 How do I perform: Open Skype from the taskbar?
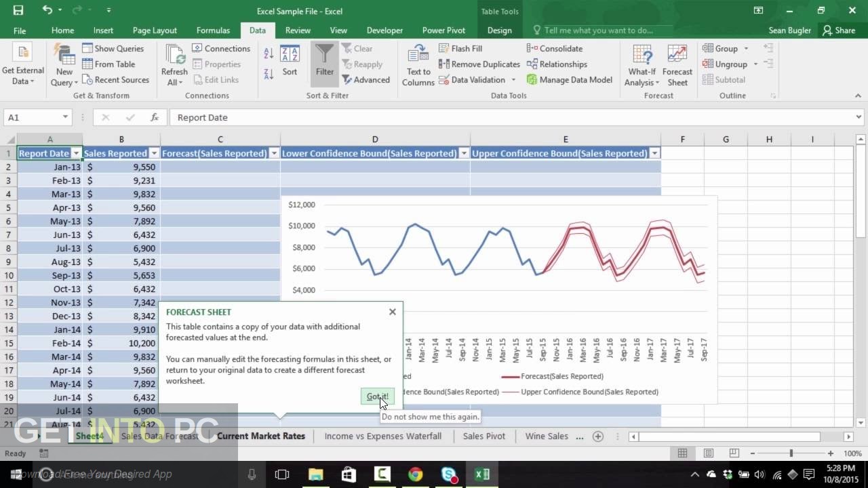coord(449,474)
